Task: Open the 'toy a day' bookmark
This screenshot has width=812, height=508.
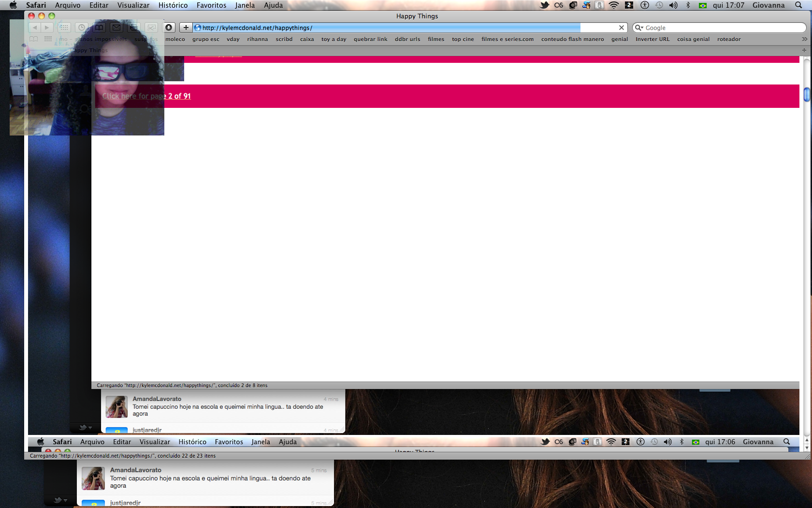Action: click(333, 39)
